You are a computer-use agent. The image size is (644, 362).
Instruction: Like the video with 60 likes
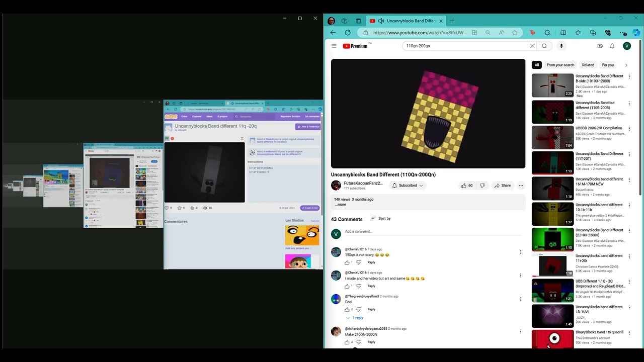click(467, 186)
